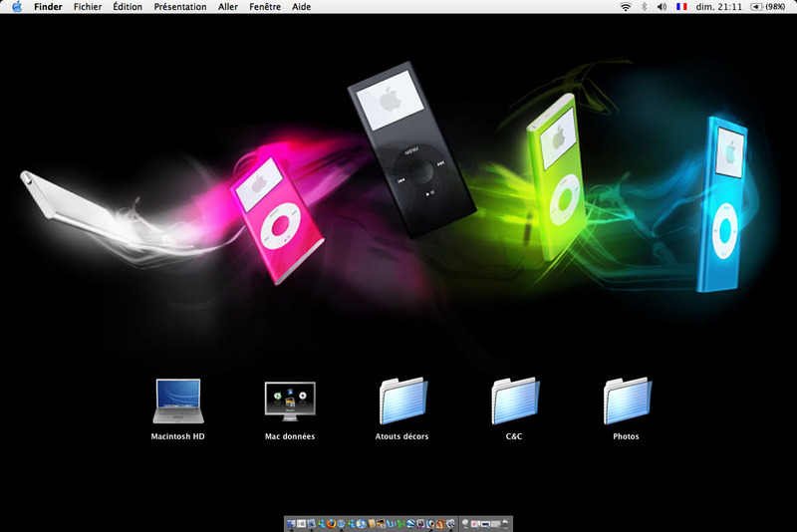The width and height of the screenshot is (797, 532).
Task: Click the Wi-Fi status icon
Action: (626, 7)
